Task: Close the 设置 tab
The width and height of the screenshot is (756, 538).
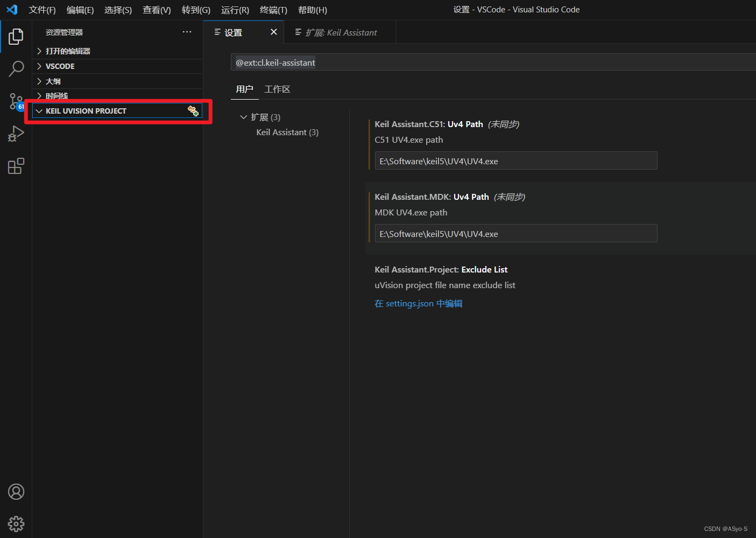Action: click(x=273, y=32)
